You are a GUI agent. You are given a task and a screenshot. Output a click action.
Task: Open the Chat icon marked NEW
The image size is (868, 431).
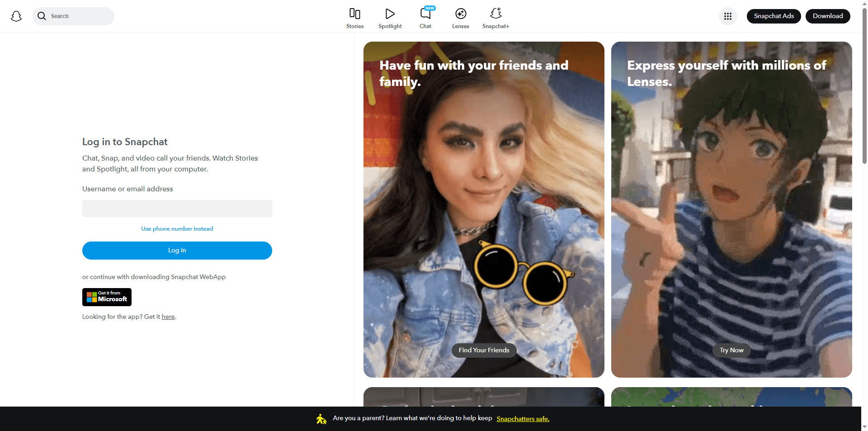point(425,14)
